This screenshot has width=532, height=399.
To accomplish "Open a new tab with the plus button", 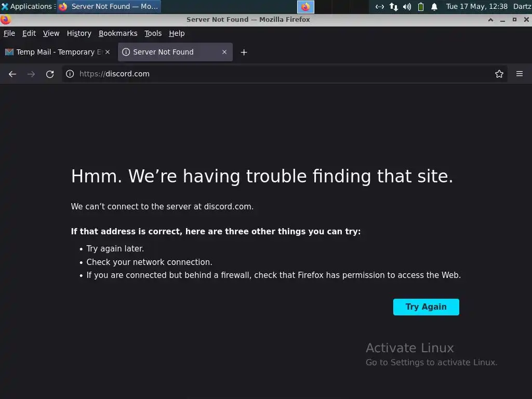I will click(244, 52).
